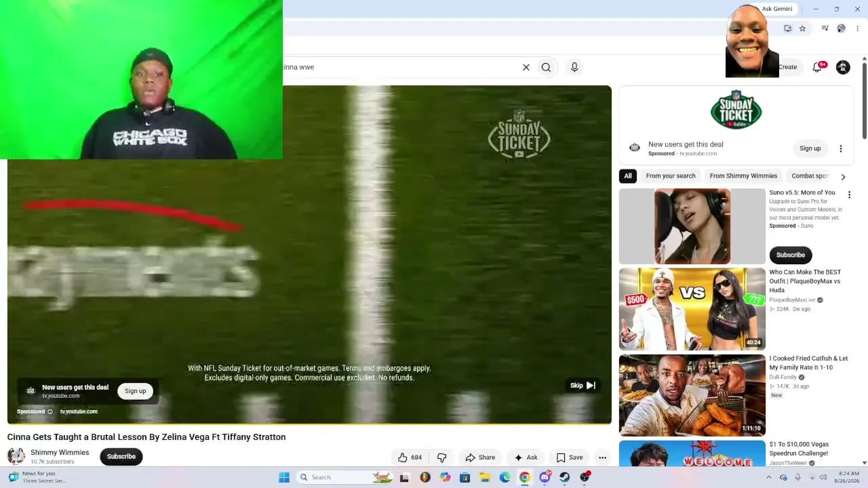Open Chrome media controls icon

coord(825,28)
